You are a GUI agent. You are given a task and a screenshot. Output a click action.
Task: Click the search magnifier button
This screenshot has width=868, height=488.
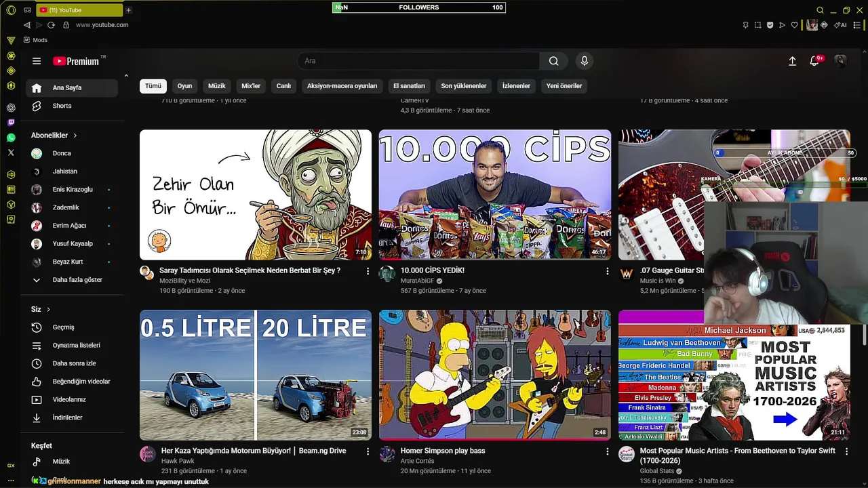pos(554,61)
